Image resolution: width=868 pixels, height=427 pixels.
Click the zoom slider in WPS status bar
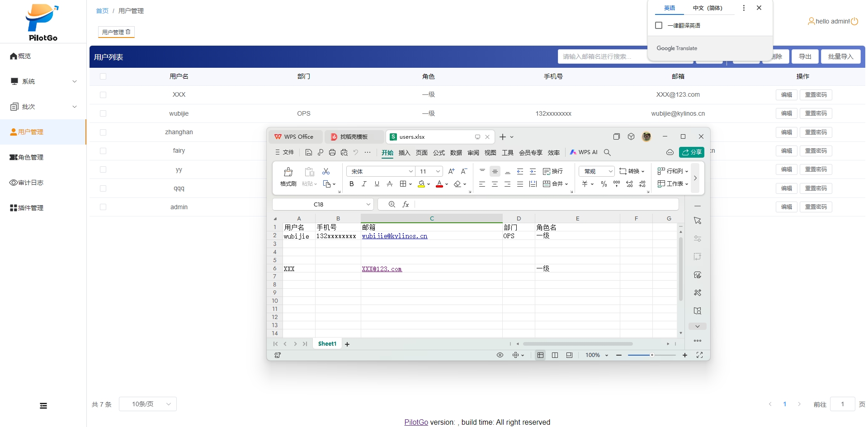[x=652, y=355]
